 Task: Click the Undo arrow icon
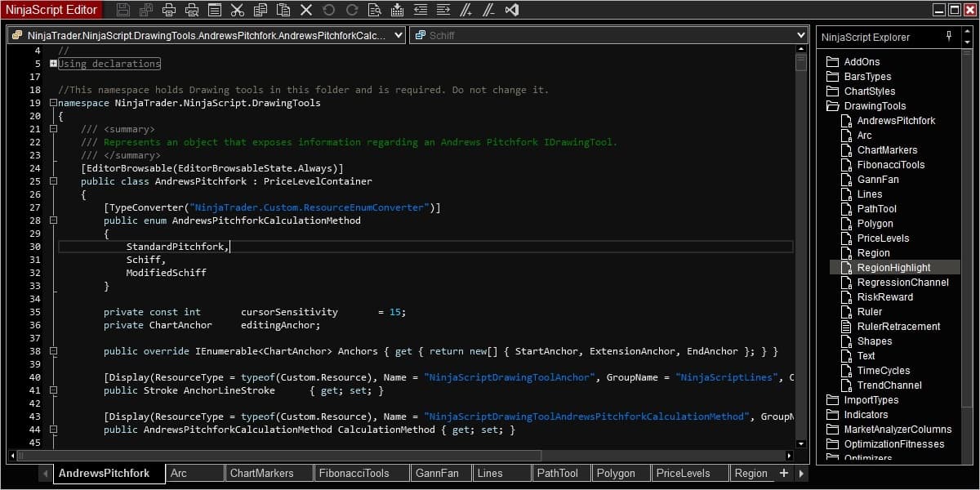tap(328, 10)
